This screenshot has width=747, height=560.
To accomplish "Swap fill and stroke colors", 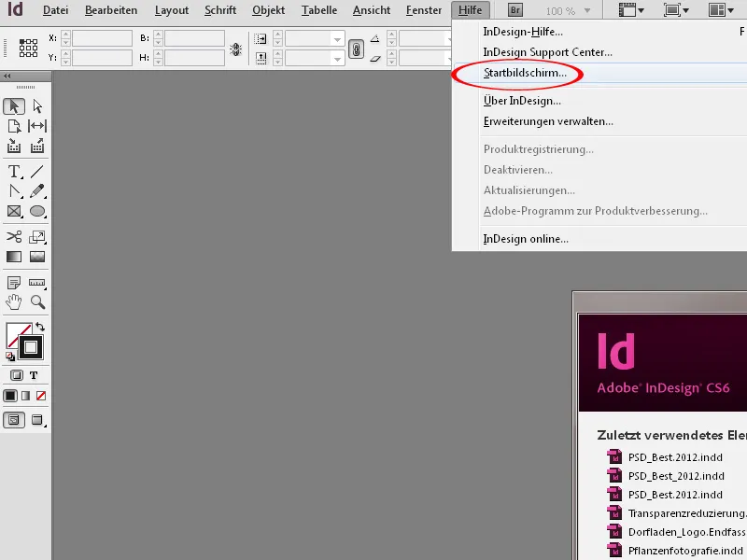I will click(x=41, y=329).
